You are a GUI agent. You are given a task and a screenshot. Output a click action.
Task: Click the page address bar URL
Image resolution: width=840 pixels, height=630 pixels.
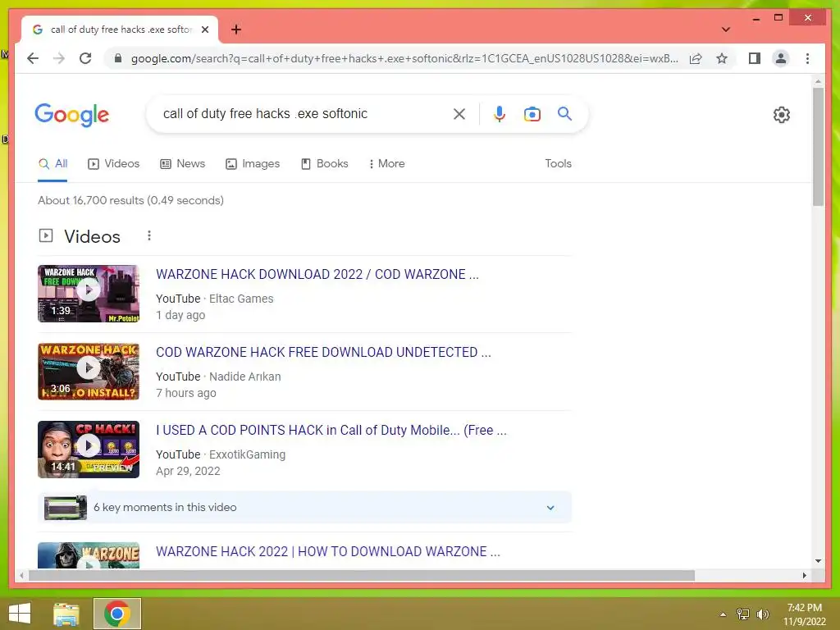click(404, 58)
